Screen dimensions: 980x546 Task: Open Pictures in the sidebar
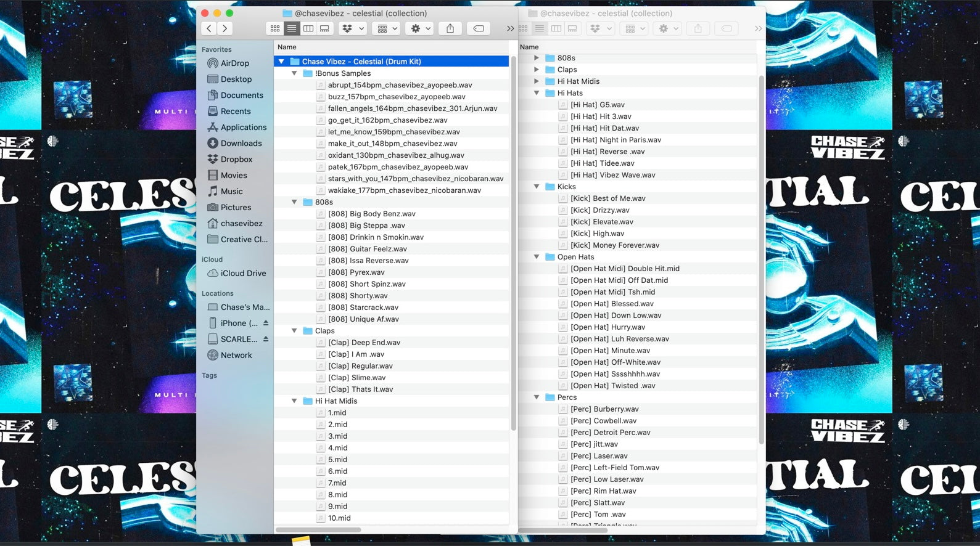click(236, 207)
